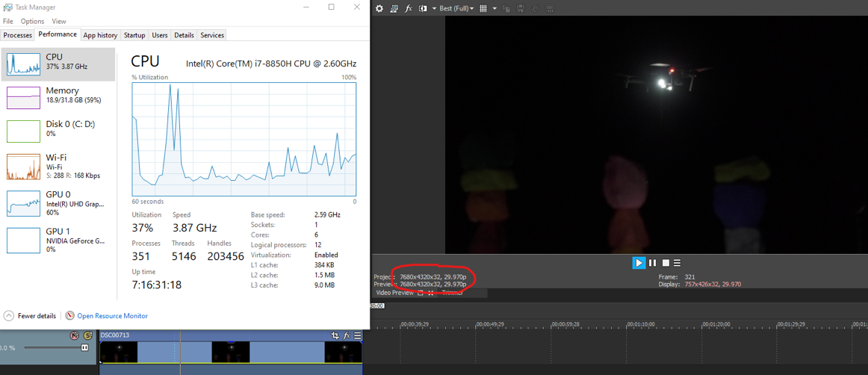This screenshot has width=868, height=375.
Task: Open Project Video Properties gear icon
Action: (x=379, y=8)
